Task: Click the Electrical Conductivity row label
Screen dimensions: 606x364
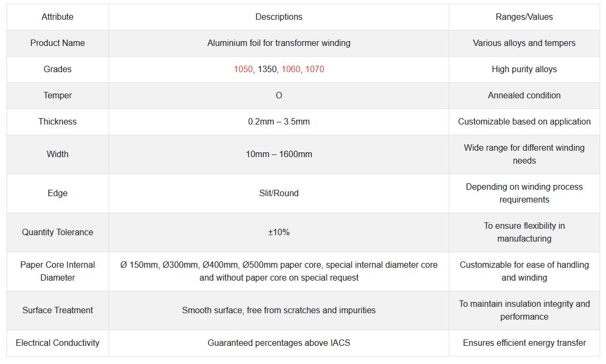Action: coord(58,343)
